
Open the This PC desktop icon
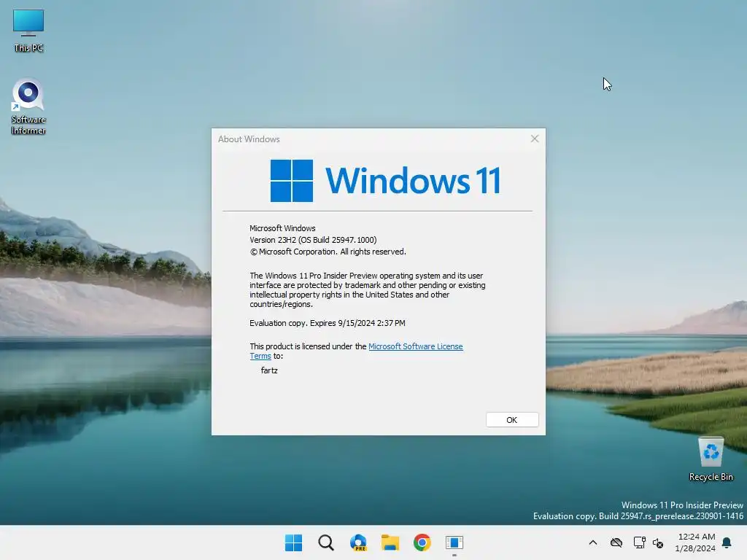28,31
